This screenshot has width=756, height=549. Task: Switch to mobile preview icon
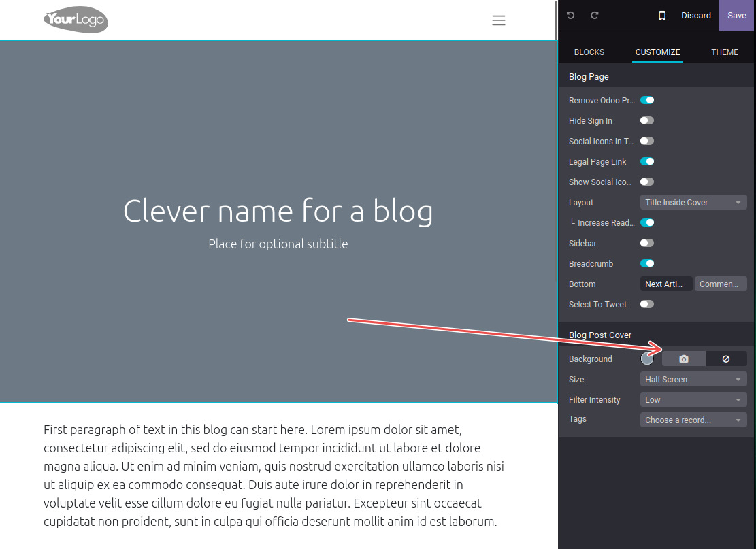point(662,16)
